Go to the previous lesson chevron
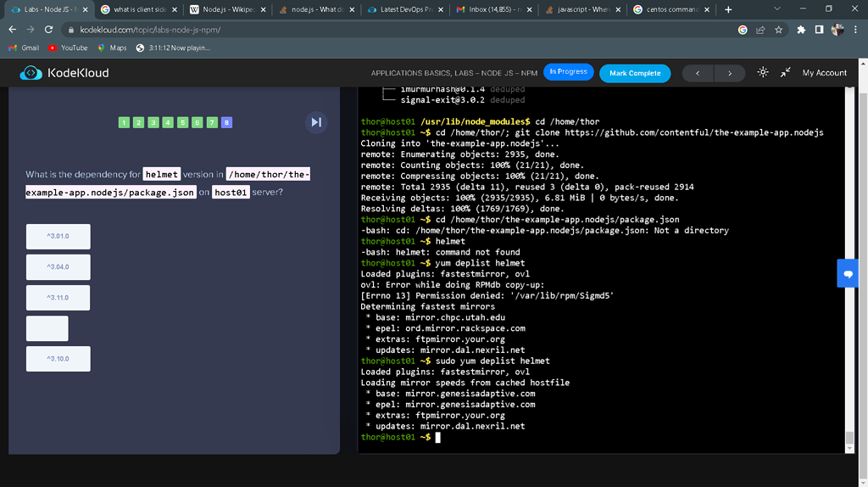The image size is (868, 487). click(698, 73)
